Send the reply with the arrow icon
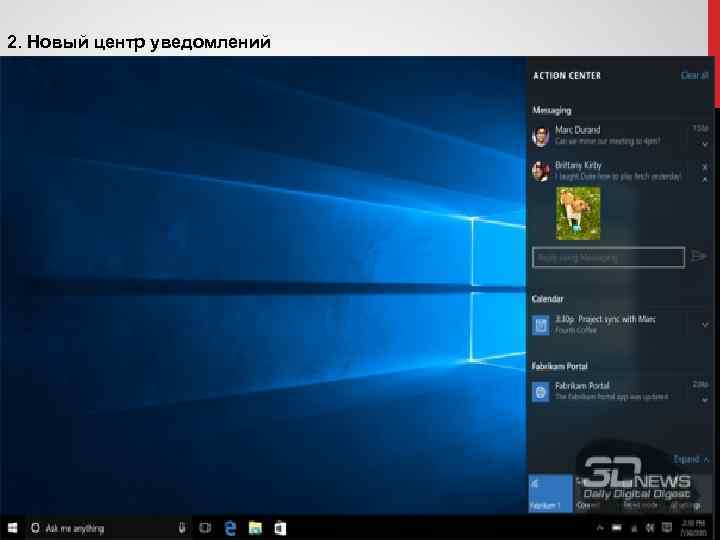This screenshot has height=540, width=720. pyautogui.click(x=698, y=256)
